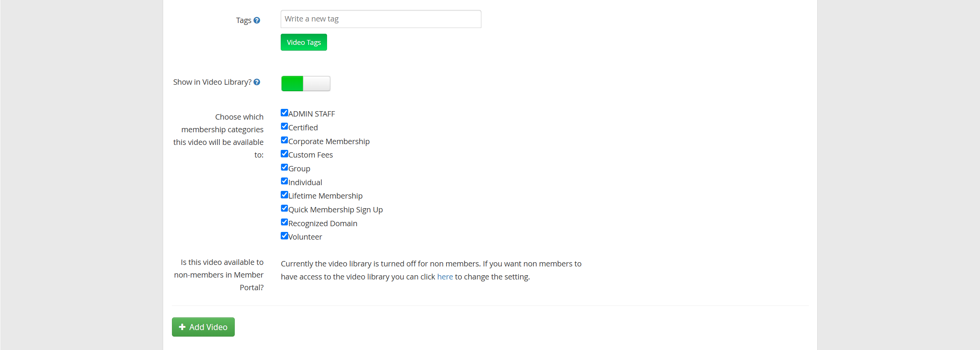980x350 pixels.
Task: Toggle the Show in Video Library switch
Action: [306, 84]
